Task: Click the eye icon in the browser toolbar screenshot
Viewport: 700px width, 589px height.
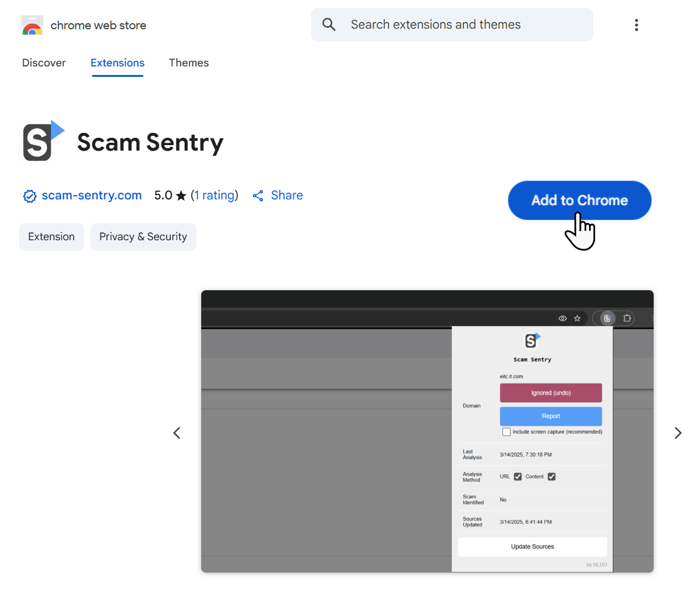Action: (562, 318)
